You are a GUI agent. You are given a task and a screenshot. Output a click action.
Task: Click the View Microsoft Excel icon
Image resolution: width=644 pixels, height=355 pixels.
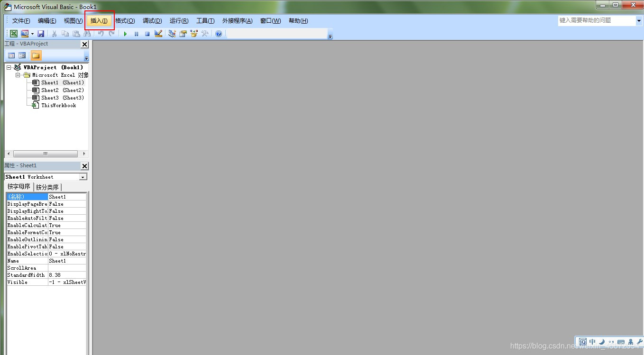[14, 34]
